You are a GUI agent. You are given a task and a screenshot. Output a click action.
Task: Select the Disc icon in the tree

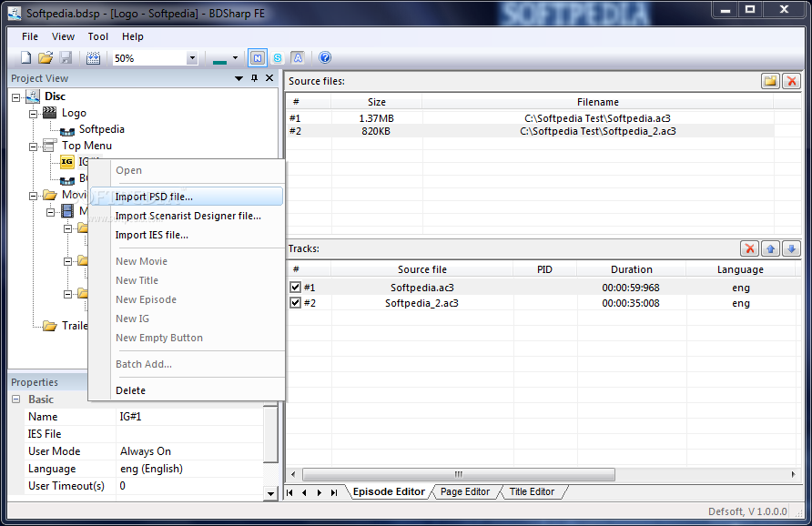(x=33, y=96)
